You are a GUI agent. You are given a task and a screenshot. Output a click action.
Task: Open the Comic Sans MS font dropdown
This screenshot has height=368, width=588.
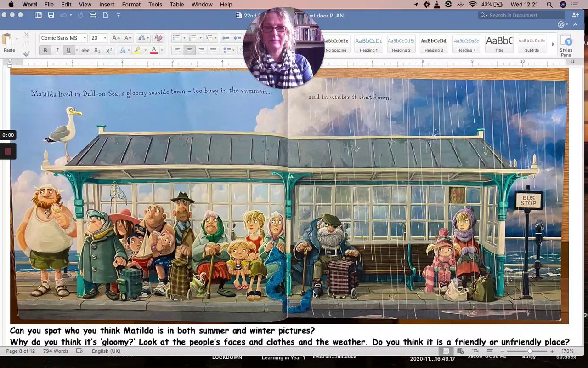tap(85, 38)
